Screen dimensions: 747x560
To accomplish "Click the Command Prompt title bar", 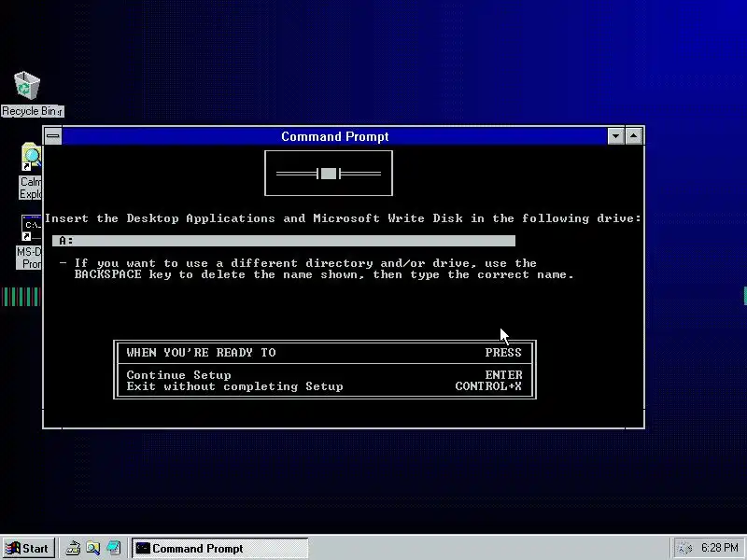I will [334, 136].
